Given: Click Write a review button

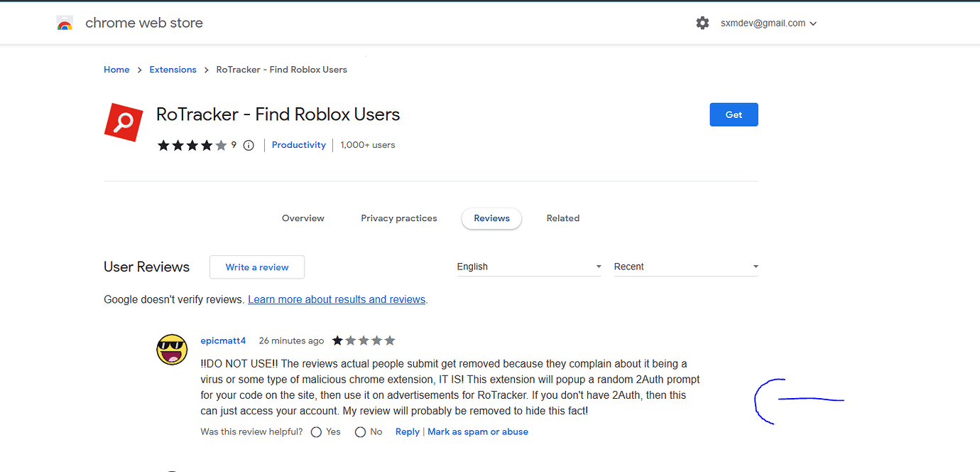Looking at the screenshot, I should click(257, 267).
